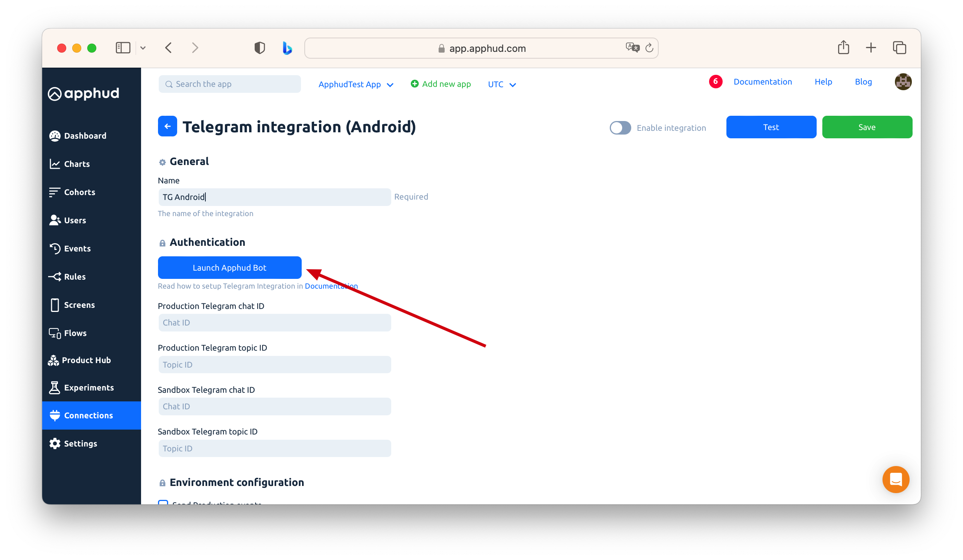
Task: Click the Apphud logo in sidebar
Action: pyautogui.click(x=83, y=94)
